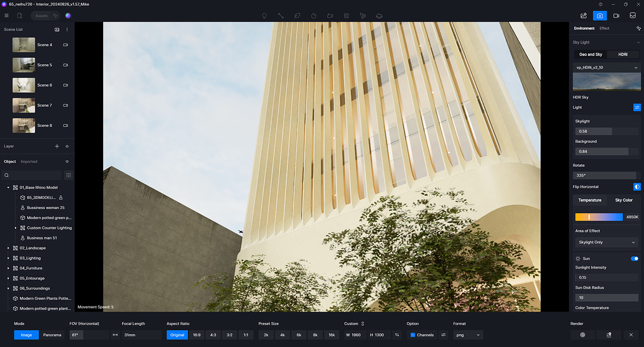Screen dimensions: 644x347
Task: Toggle the Channels checkbox
Action: pyautogui.click(x=413, y=335)
